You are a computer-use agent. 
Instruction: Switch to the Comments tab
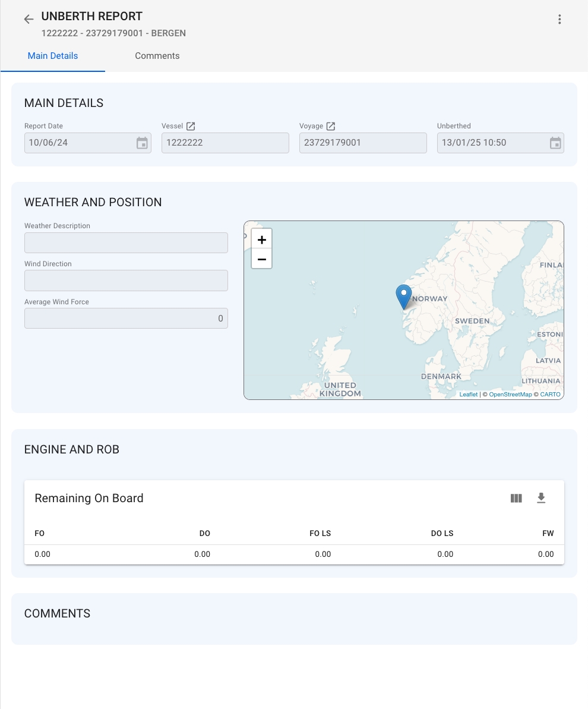157,56
